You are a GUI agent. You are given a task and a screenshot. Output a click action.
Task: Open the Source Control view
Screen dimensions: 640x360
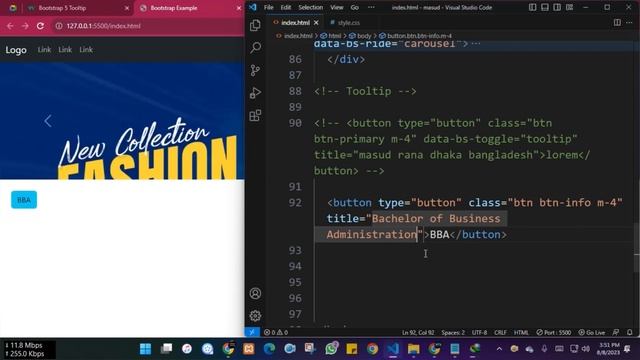256,70
